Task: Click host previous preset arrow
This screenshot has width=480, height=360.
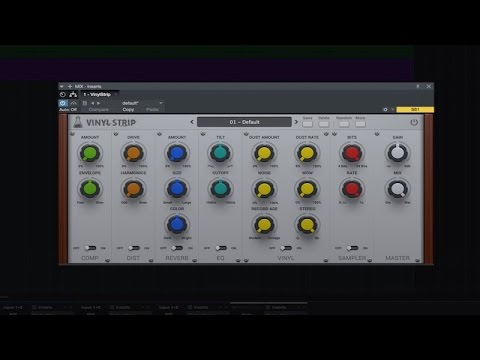Action: pos(92,103)
